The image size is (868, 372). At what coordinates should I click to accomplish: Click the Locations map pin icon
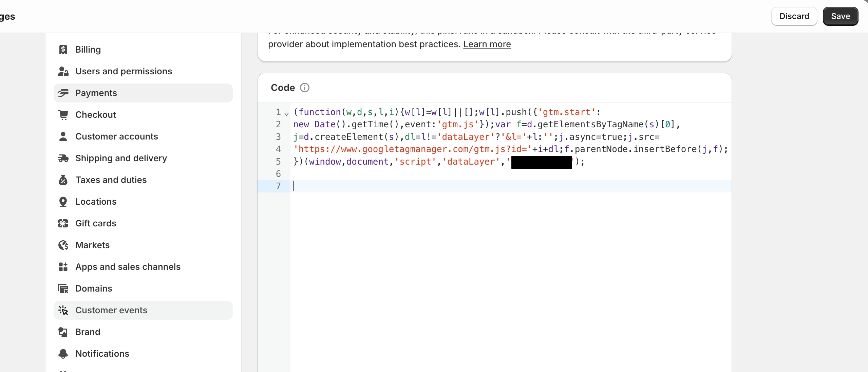[x=63, y=202]
